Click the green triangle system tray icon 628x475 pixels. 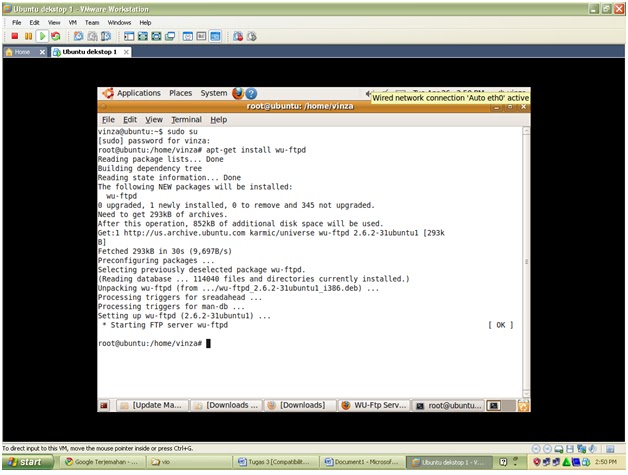pos(566,462)
